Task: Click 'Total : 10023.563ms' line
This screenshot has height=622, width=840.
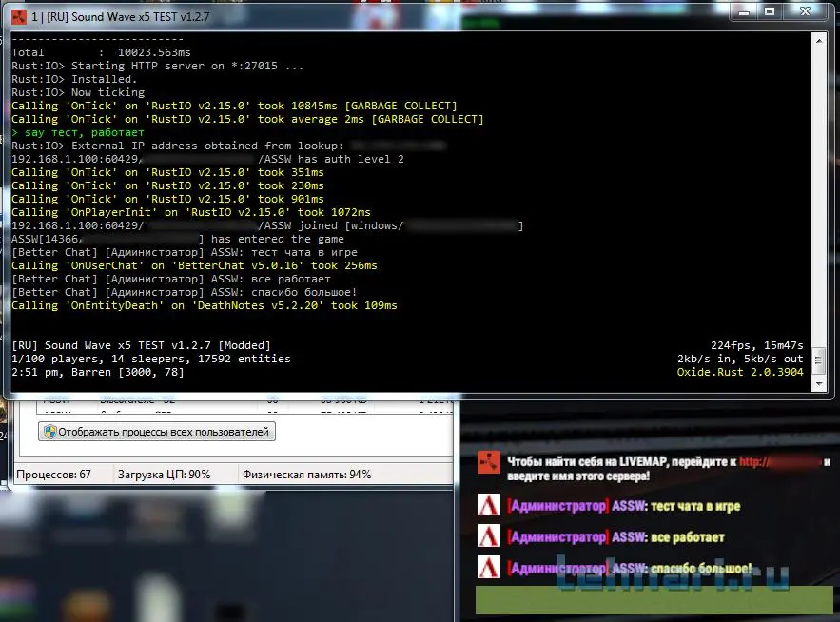Action: [x=101, y=52]
